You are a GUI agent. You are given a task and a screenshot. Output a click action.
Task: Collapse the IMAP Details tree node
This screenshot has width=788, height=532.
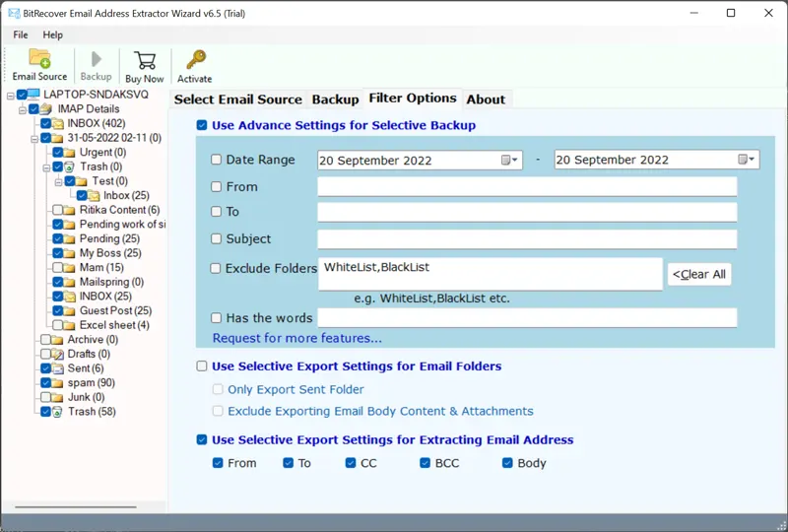pyautogui.click(x=23, y=109)
